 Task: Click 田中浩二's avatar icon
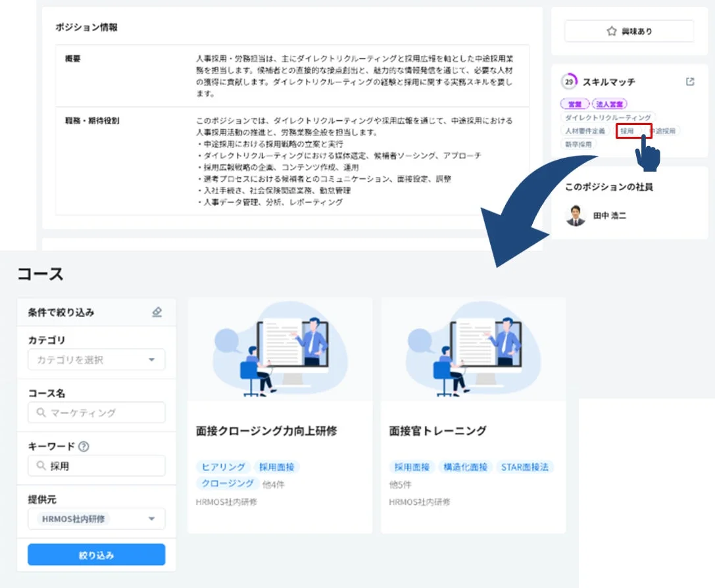(576, 216)
